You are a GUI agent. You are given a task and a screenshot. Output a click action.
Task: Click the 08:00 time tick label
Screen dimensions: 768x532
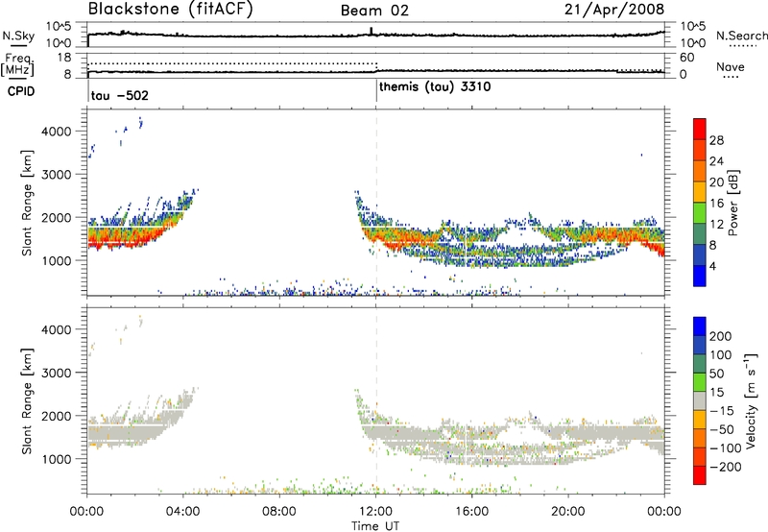coord(278,512)
